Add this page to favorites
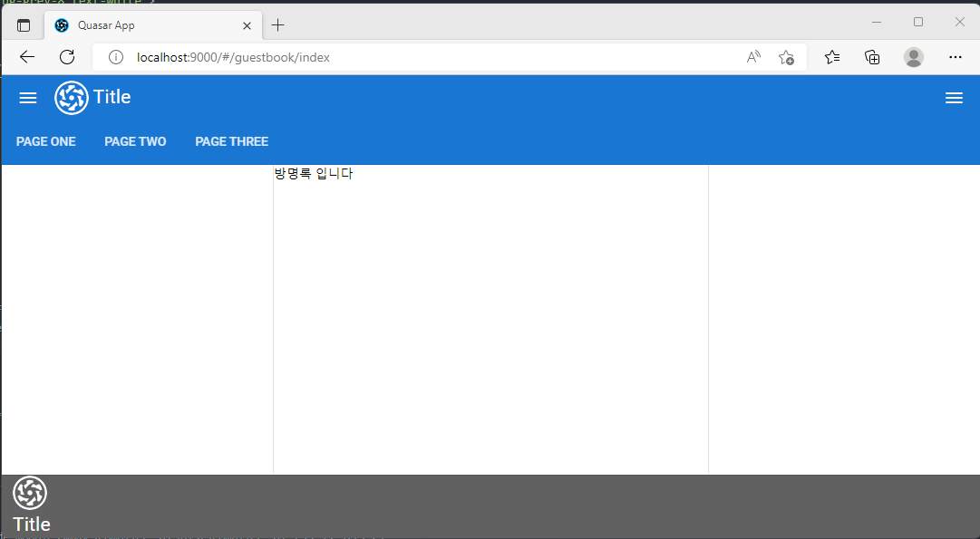 [x=786, y=57]
